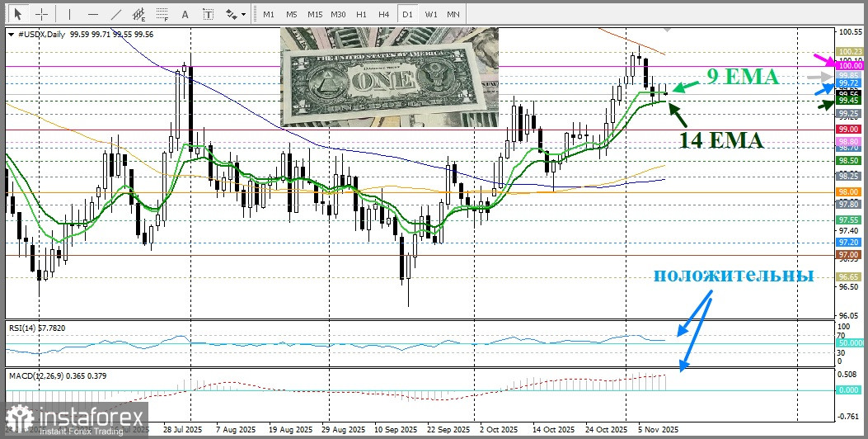Click the 5 Nov 2025 date label

[x=658, y=430]
